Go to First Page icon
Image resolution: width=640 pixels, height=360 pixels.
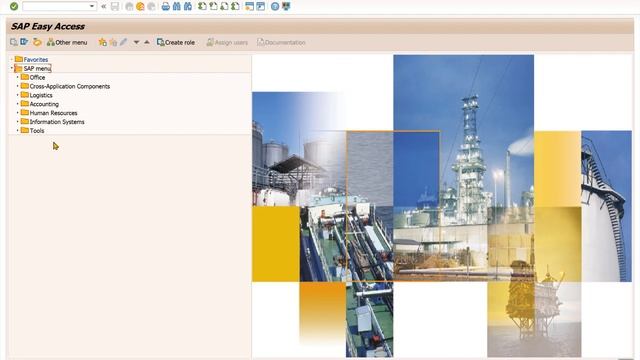(202, 6)
